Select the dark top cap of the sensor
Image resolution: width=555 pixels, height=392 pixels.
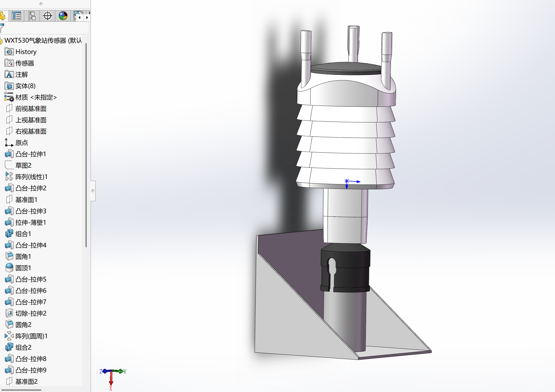point(346,68)
